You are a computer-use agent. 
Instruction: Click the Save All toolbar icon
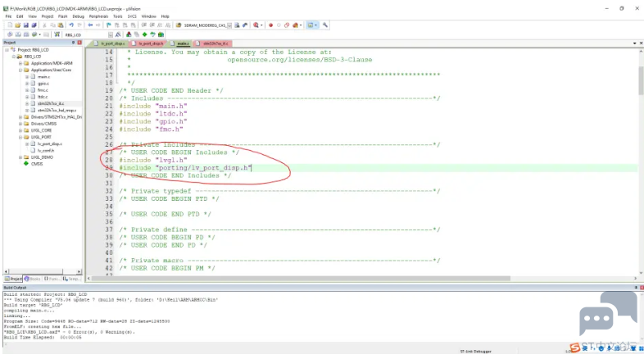coord(34,25)
